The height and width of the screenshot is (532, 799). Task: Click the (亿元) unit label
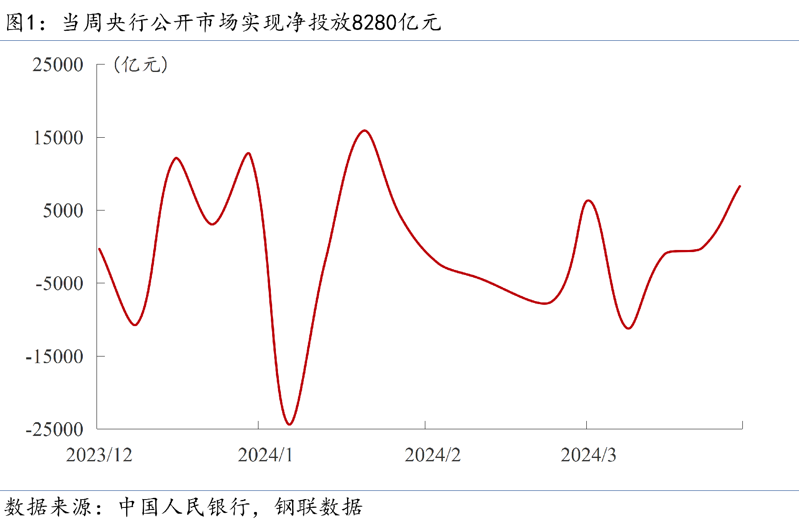[x=141, y=65]
